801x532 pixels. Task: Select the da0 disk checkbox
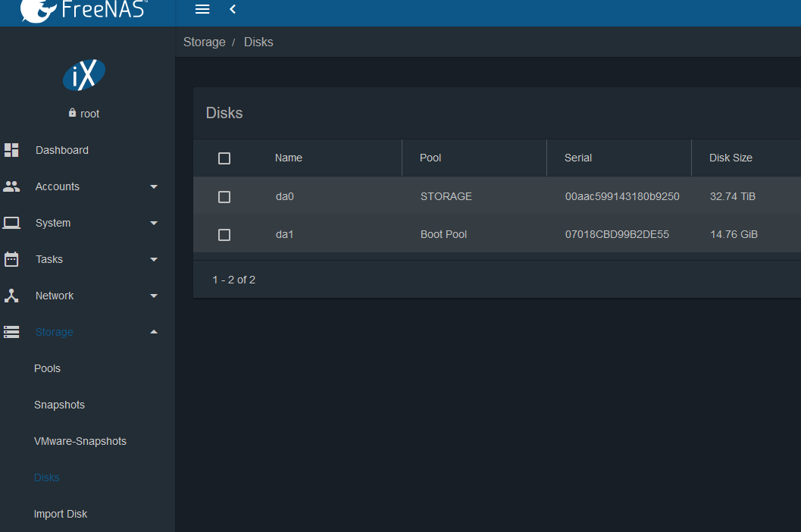(224, 197)
